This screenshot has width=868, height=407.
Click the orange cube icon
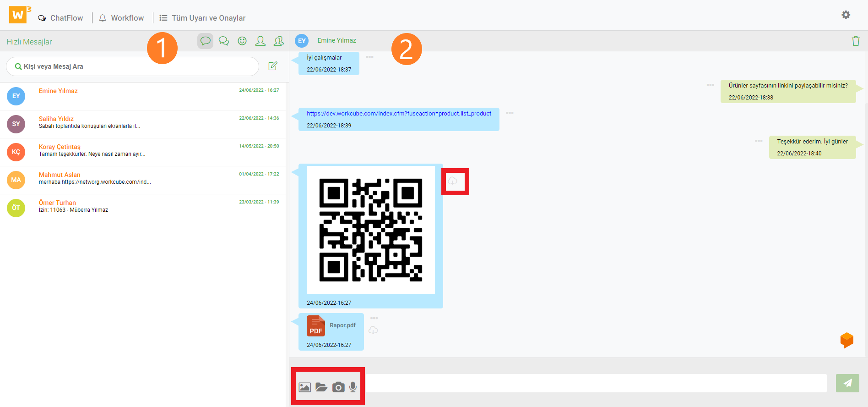(x=847, y=341)
